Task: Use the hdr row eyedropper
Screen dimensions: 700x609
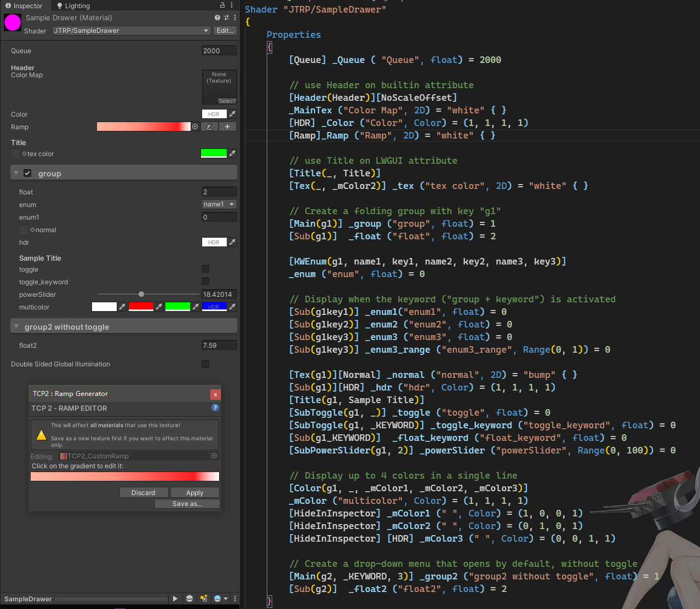Action: (x=233, y=242)
